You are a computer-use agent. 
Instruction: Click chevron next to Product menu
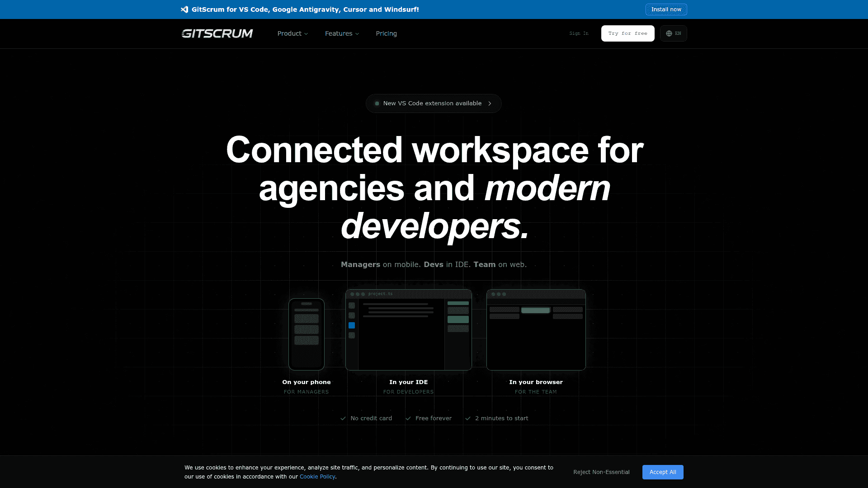point(306,34)
